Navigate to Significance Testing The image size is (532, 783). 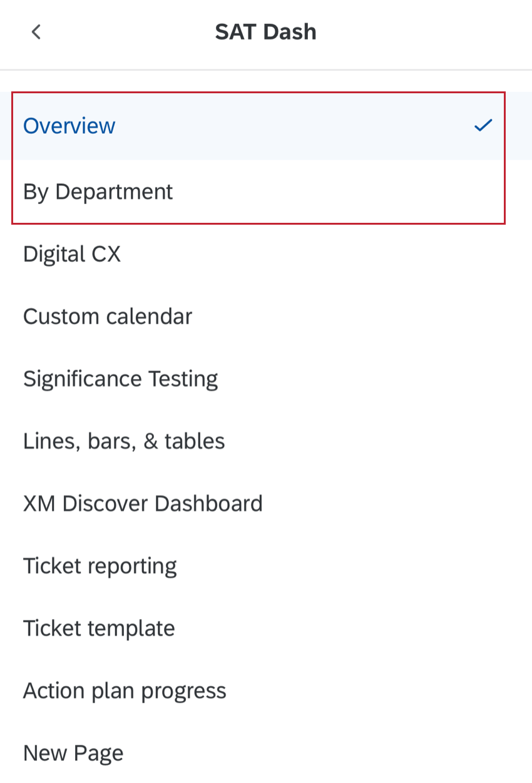[x=120, y=378]
